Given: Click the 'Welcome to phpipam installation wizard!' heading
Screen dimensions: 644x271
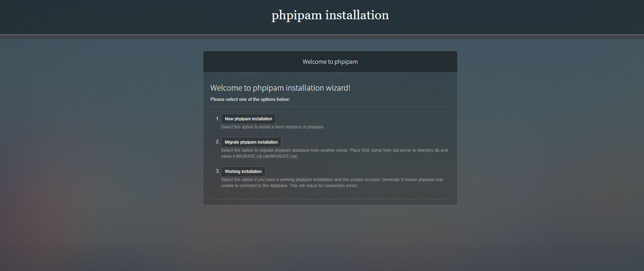Looking at the screenshot, I should click(x=280, y=88).
